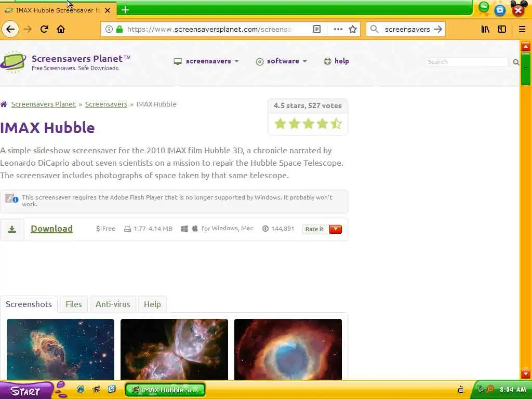
Task: Click the system tray icon left of clock area
Action: 461,390
